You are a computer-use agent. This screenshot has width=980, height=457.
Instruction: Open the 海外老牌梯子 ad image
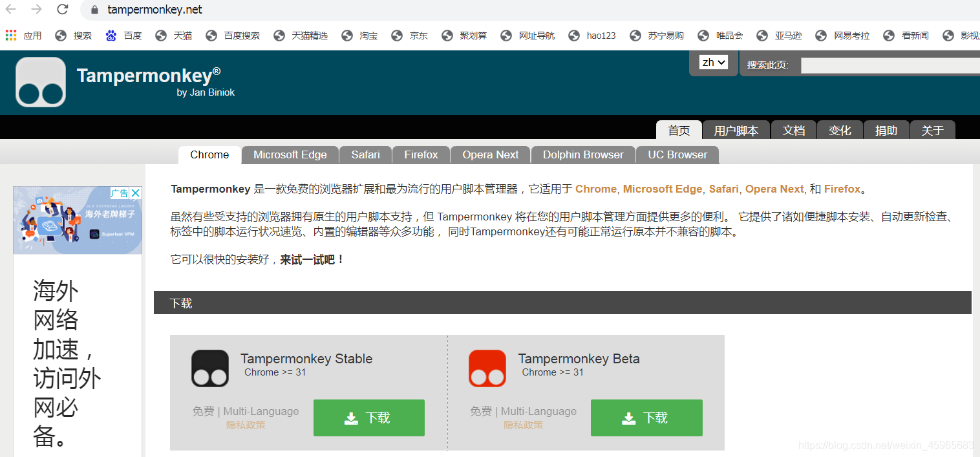click(78, 220)
